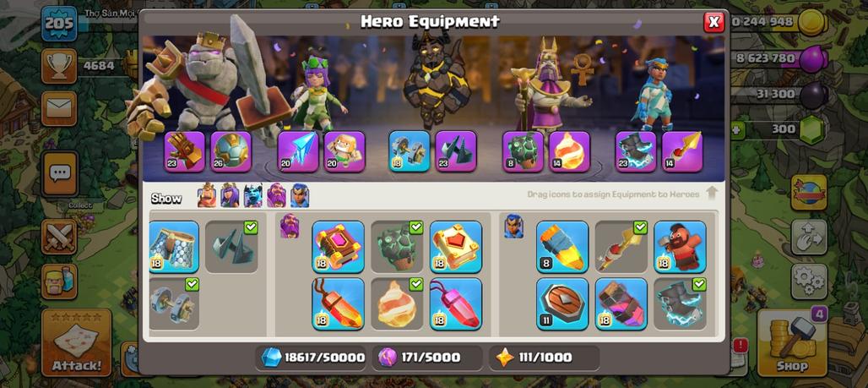868x388 pixels.
Task: Pick the red Rage Gem equipment
Action: 456,303
